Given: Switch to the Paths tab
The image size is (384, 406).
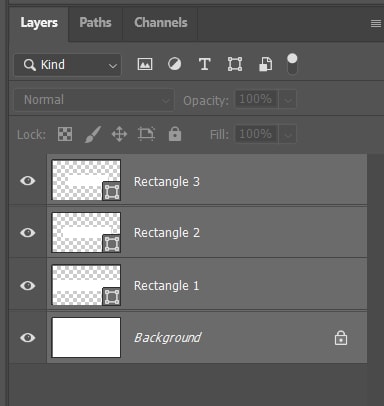Looking at the screenshot, I should [x=95, y=23].
